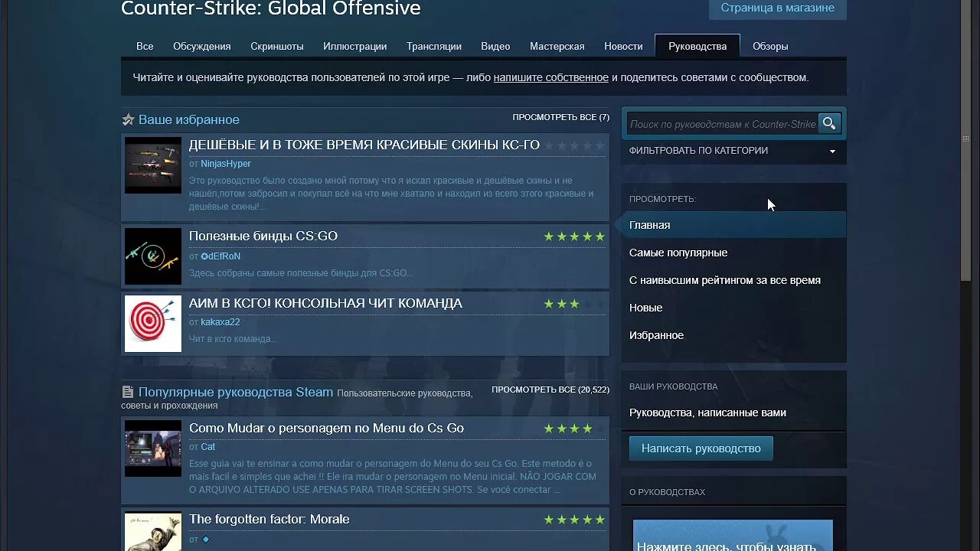Open the Полезные бинды CS:GO guide

(x=263, y=236)
